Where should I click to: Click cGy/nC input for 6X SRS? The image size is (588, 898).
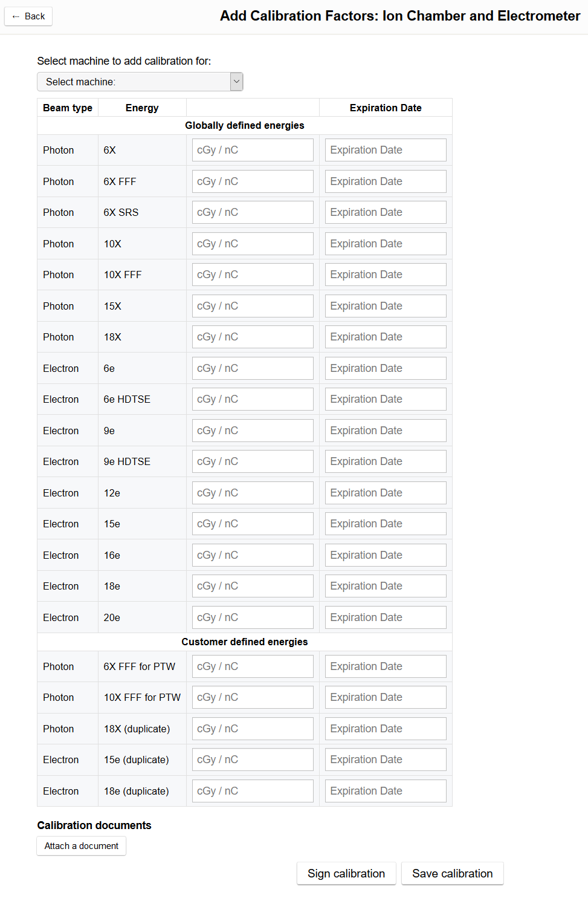253,212
